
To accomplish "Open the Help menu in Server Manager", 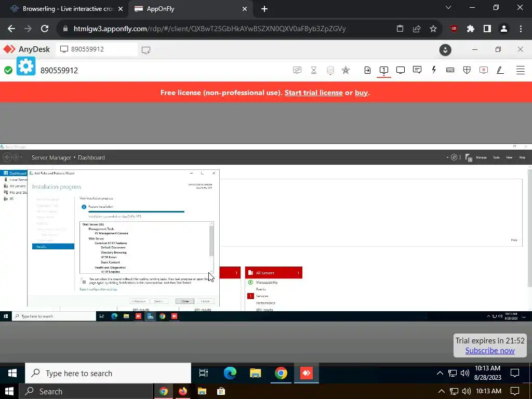I will coord(522,157).
